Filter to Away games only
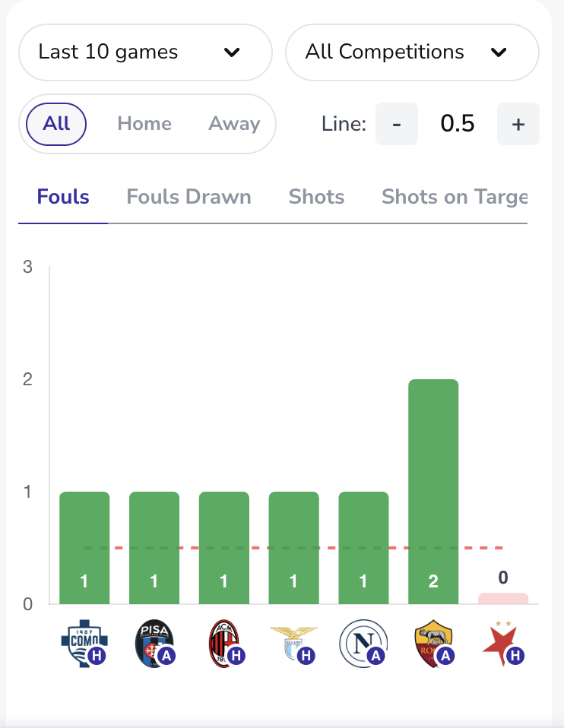Image resolution: width=564 pixels, height=728 pixels. pos(234,124)
